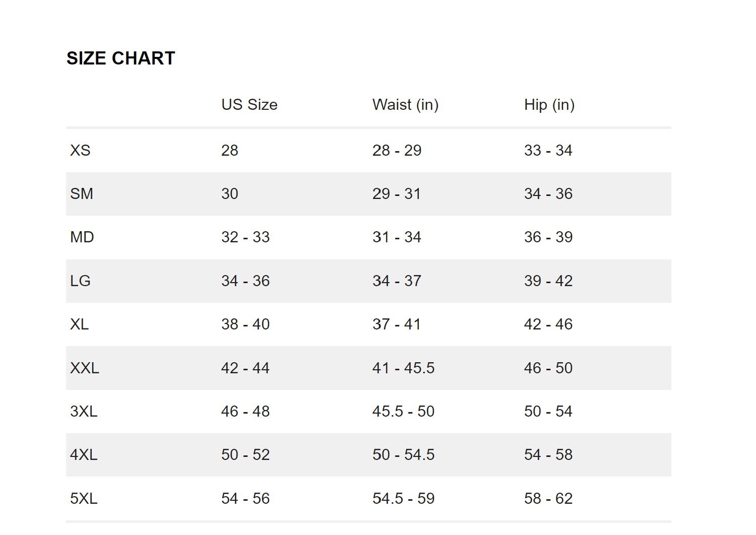Click the XS row label

click(x=80, y=150)
